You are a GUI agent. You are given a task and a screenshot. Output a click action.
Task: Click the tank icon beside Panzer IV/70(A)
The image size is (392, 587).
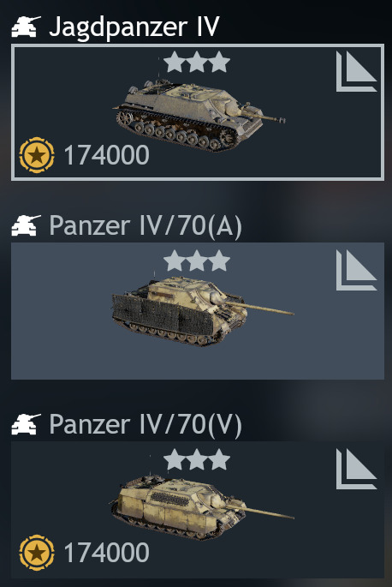[26, 225]
